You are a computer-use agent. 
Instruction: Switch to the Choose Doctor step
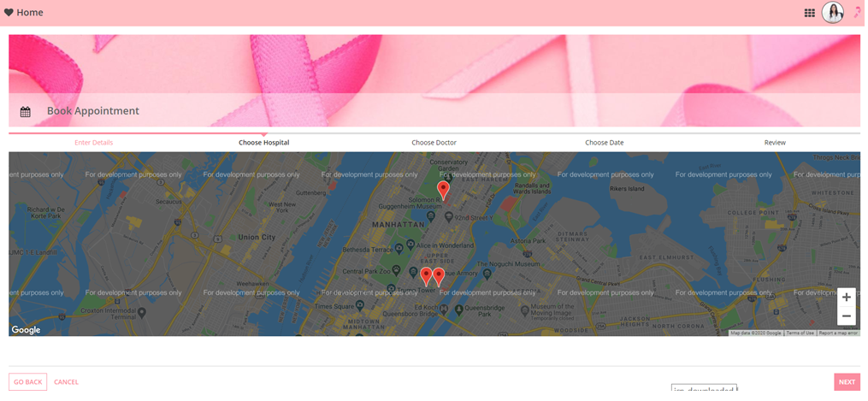pyautogui.click(x=434, y=143)
